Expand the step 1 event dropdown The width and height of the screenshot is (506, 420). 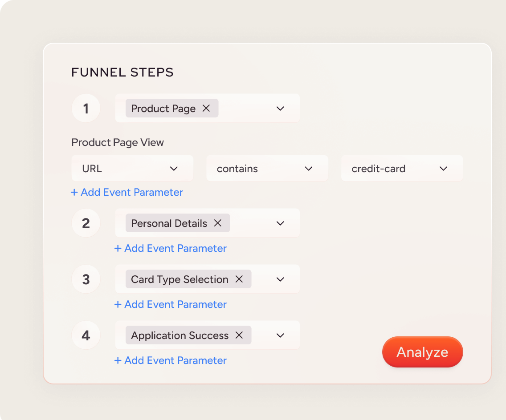click(280, 108)
